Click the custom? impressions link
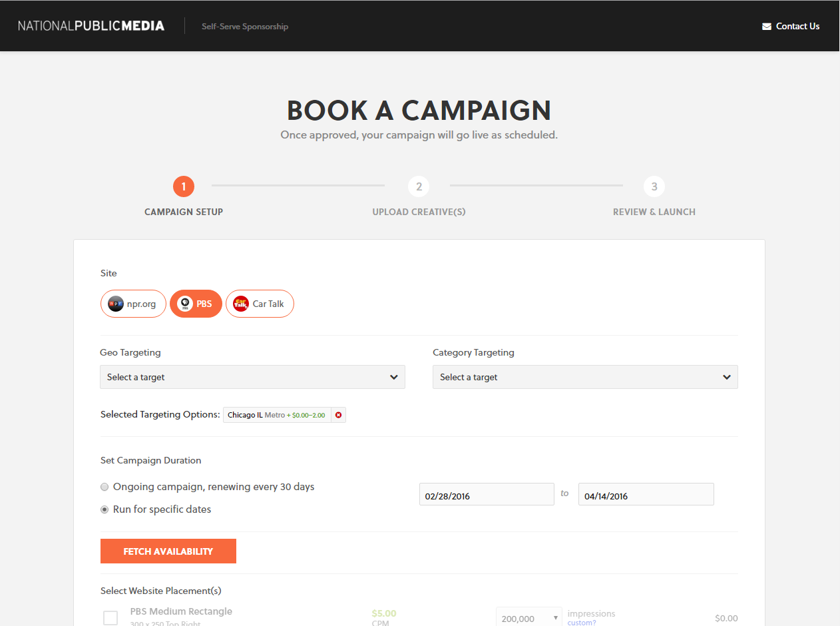 coord(582,623)
